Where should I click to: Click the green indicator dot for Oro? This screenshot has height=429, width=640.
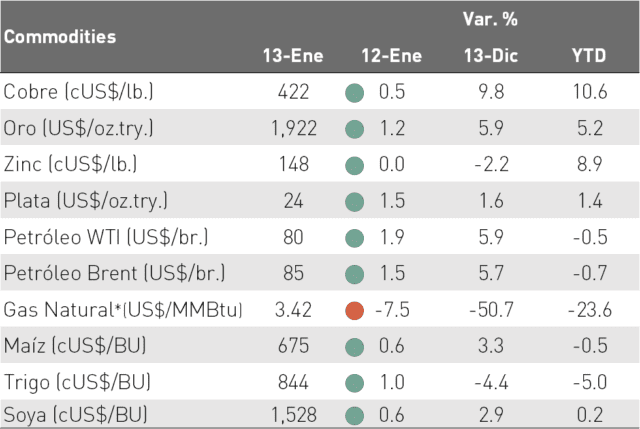tap(354, 129)
